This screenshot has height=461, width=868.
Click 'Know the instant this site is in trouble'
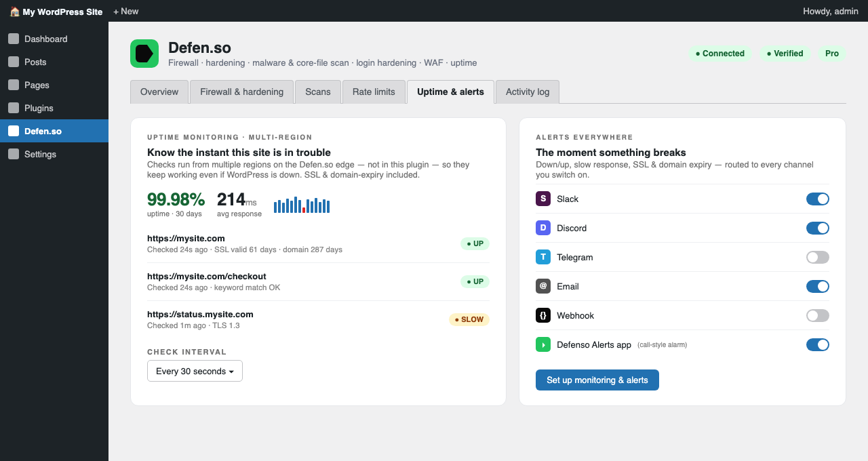pyautogui.click(x=239, y=153)
